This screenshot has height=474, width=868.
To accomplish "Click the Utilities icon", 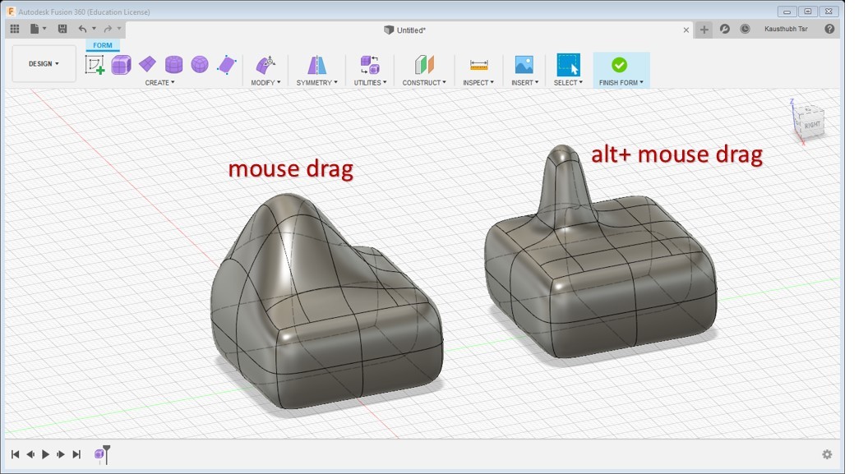I will click(x=370, y=65).
